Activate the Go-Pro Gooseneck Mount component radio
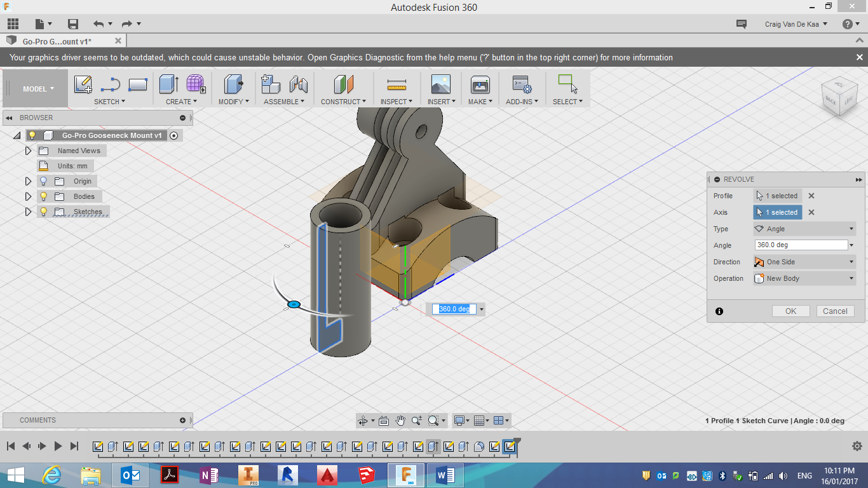 point(173,135)
